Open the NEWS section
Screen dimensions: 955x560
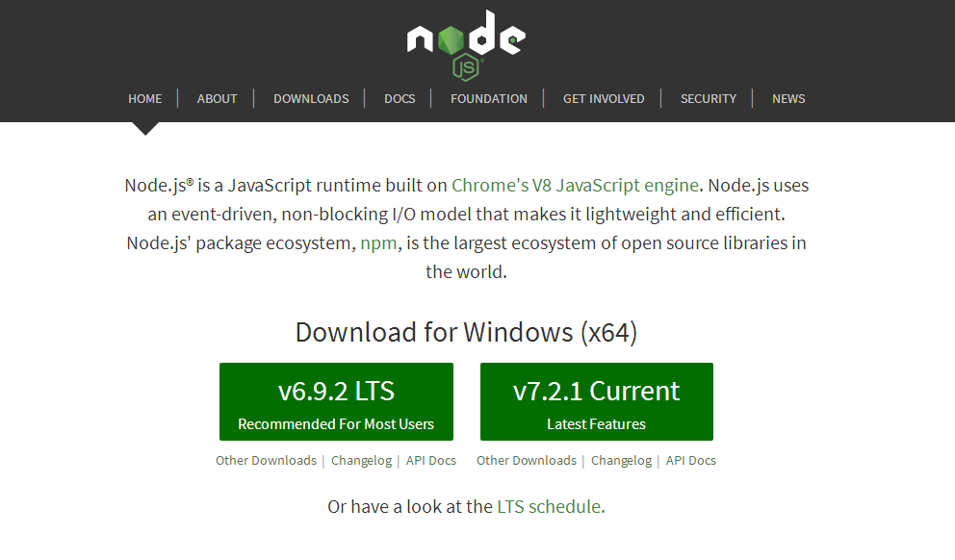787,98
